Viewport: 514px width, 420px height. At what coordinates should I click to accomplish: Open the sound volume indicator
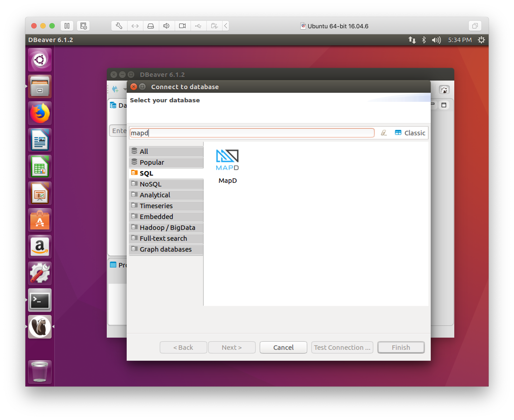tap(436, 40)
